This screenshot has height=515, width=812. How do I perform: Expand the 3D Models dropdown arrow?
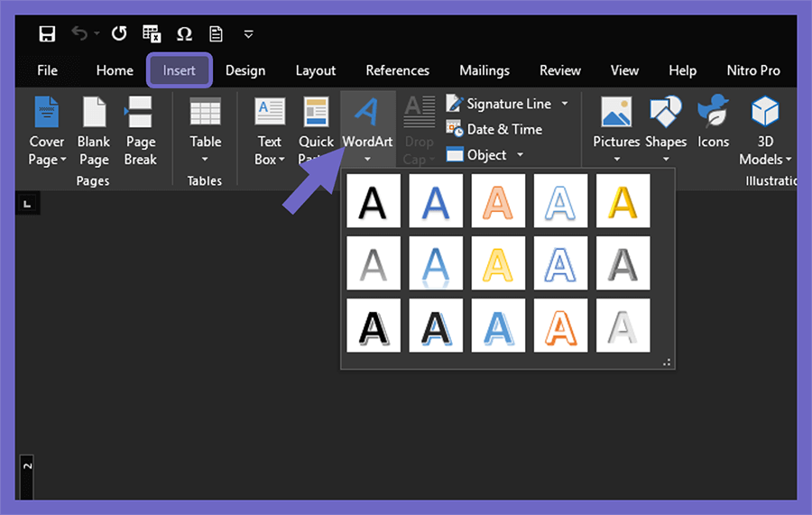click(789, 160)
